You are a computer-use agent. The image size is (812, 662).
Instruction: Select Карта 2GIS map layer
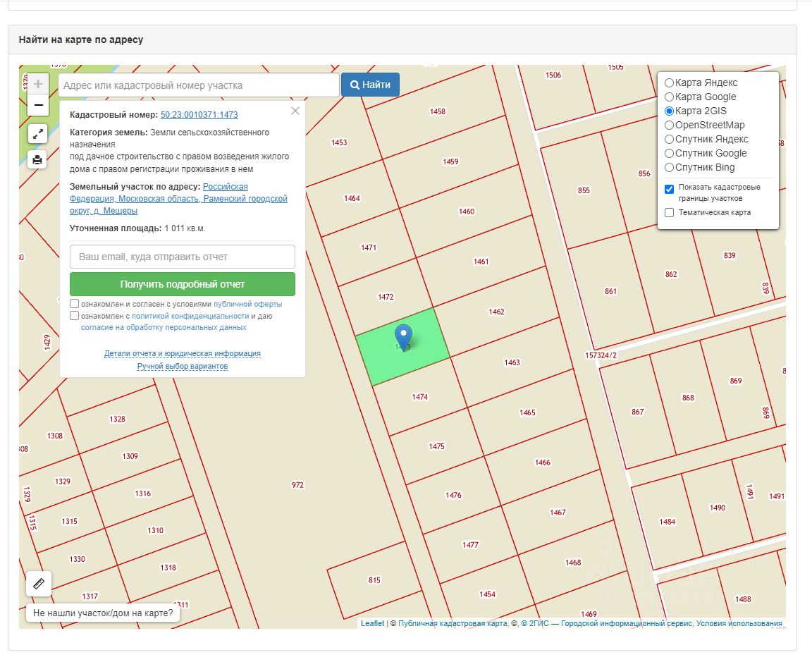point(669,111)
